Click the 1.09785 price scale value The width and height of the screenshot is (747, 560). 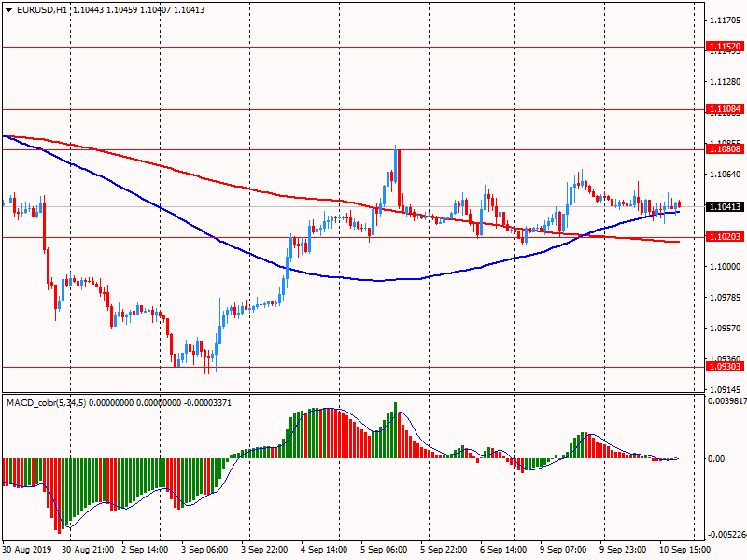pos(726,298)
